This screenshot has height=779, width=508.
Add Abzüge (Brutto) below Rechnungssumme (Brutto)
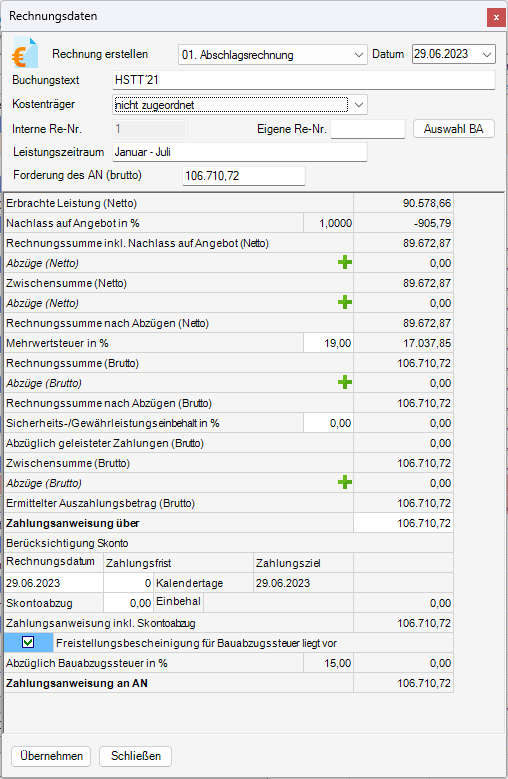coord(345,383)
